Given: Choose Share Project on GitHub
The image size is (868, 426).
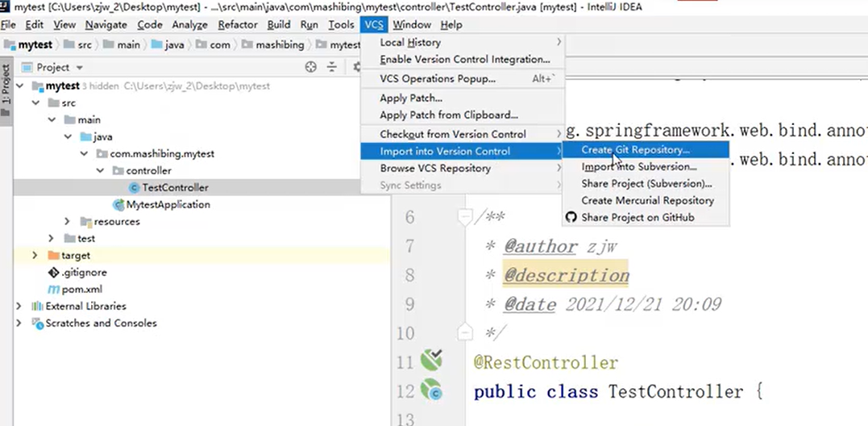Looking at the screenshot, I should (x=646, y=217).
